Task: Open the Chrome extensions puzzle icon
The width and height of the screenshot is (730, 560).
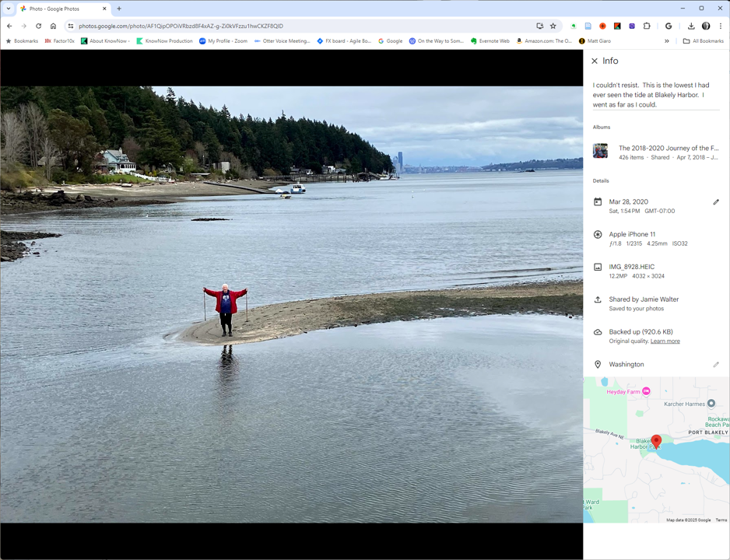Action: tap(647, 26)
